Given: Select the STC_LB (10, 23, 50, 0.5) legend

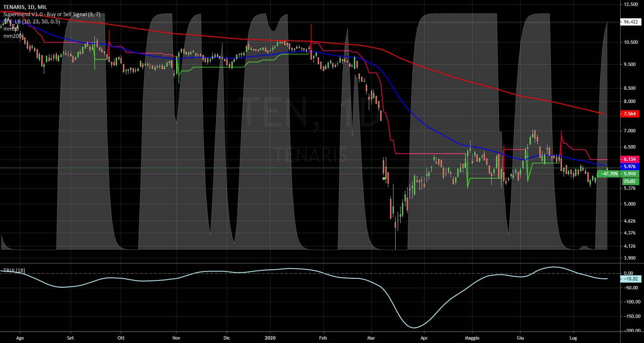Looking at the screenshot, I should 31,22.
